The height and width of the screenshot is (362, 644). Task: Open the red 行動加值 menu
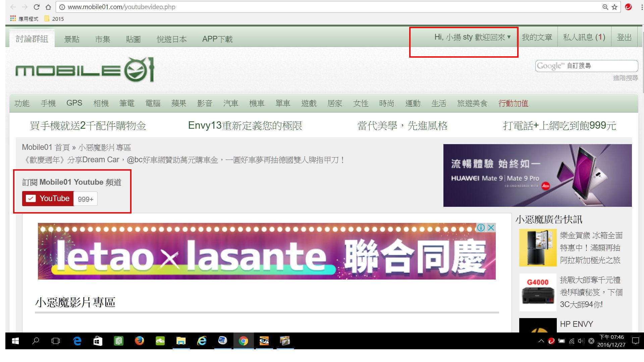click(x=513, y=103)
